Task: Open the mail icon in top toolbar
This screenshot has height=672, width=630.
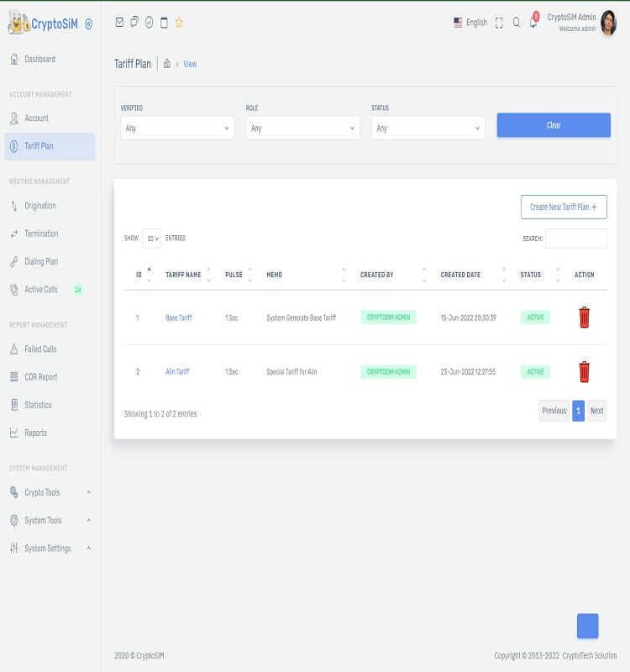Action: pos(119,23)
